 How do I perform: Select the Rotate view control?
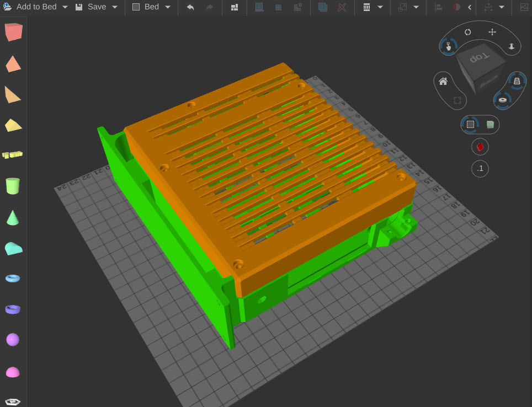coord(468,32)
